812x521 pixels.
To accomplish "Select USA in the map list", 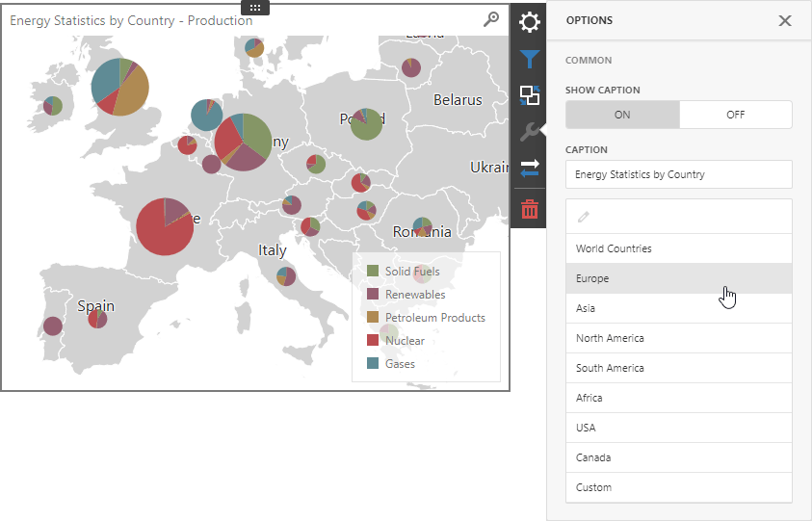I will [x=678, y=428].
